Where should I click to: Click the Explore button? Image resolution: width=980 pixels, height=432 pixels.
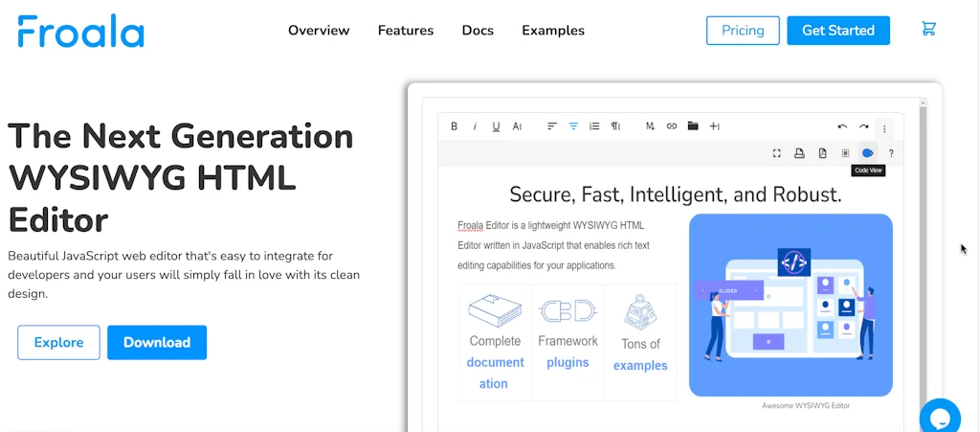click(58, 343)
